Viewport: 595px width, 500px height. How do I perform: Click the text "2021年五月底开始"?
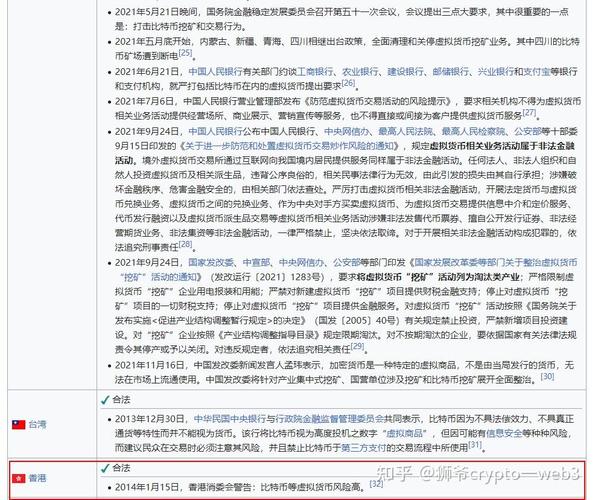[x=153, y=41]
